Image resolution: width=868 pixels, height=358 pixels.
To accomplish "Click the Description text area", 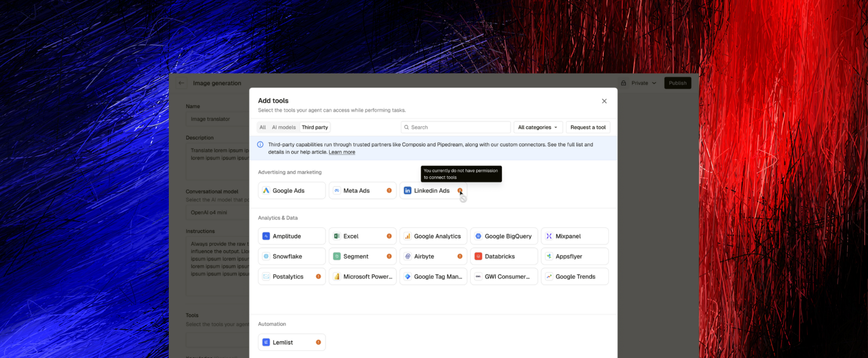I will point(217,162).
